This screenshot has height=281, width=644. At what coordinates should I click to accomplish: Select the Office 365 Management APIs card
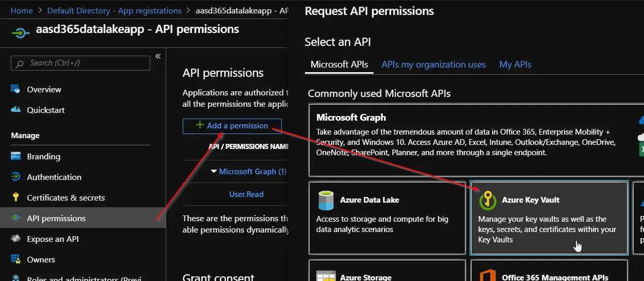click(550, 271)
